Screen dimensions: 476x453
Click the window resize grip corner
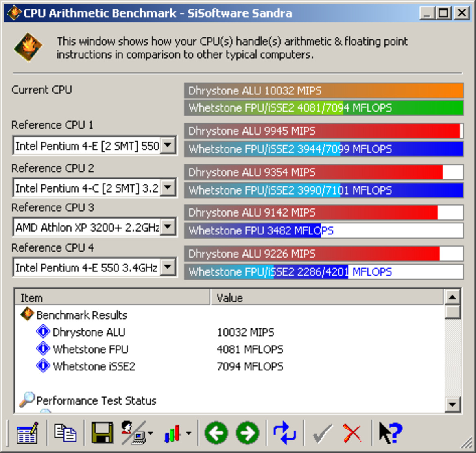point(466,442)
